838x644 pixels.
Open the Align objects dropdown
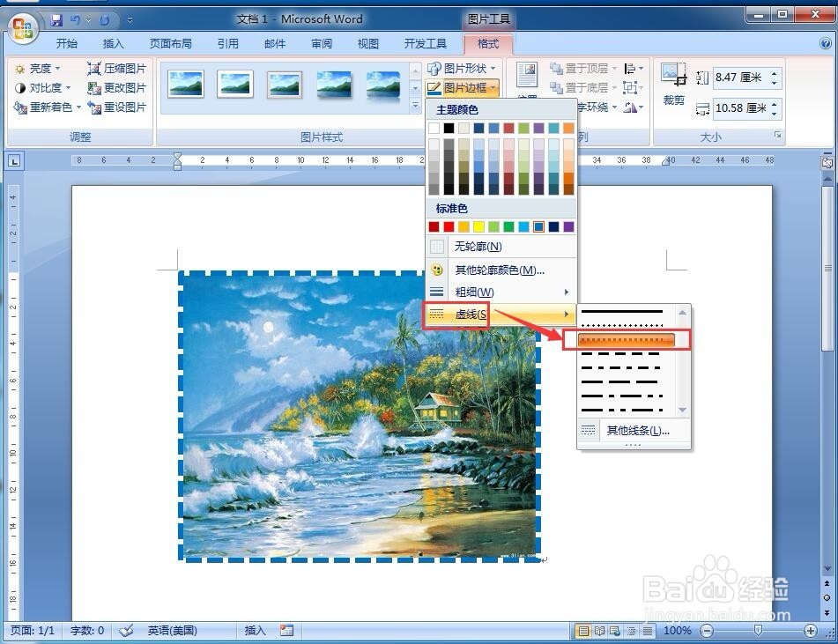(634, 69)
